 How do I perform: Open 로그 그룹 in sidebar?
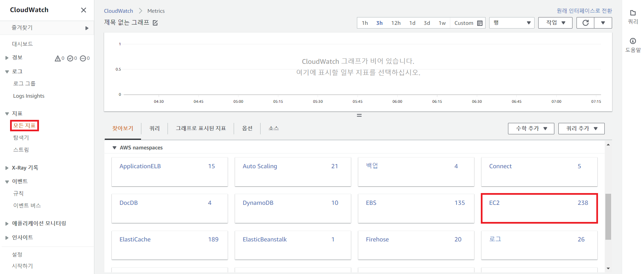coord(24,84)
